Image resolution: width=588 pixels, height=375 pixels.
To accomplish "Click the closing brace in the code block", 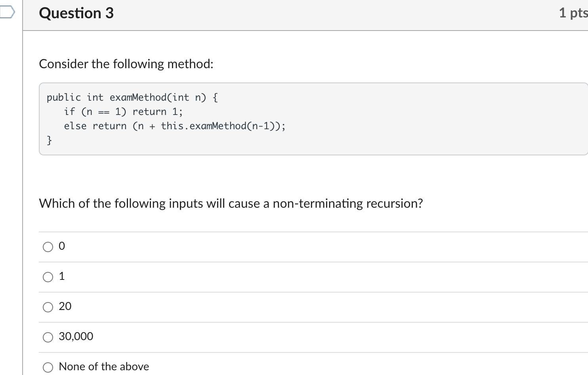I will pyautogui.click(x=49, y=140).
